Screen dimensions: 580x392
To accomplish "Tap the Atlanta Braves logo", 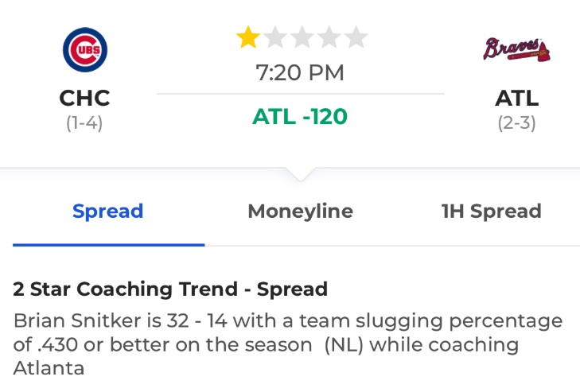I will tap(516, 49).
